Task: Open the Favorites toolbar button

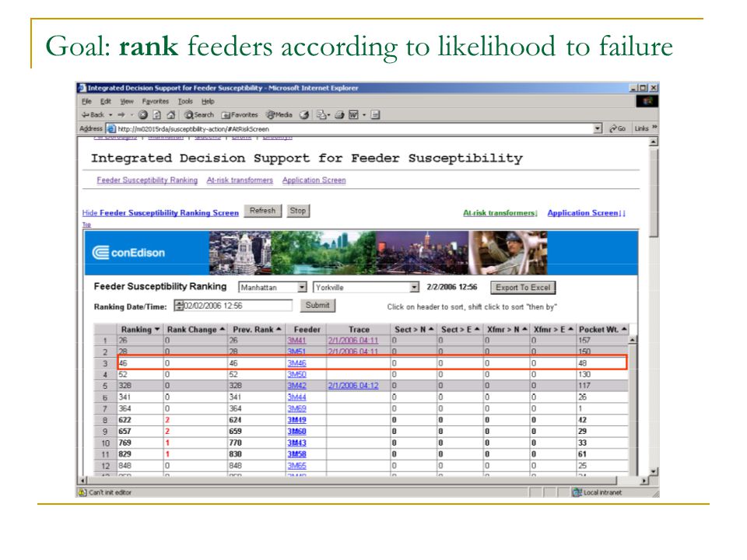Action: (x=240, y=115)
